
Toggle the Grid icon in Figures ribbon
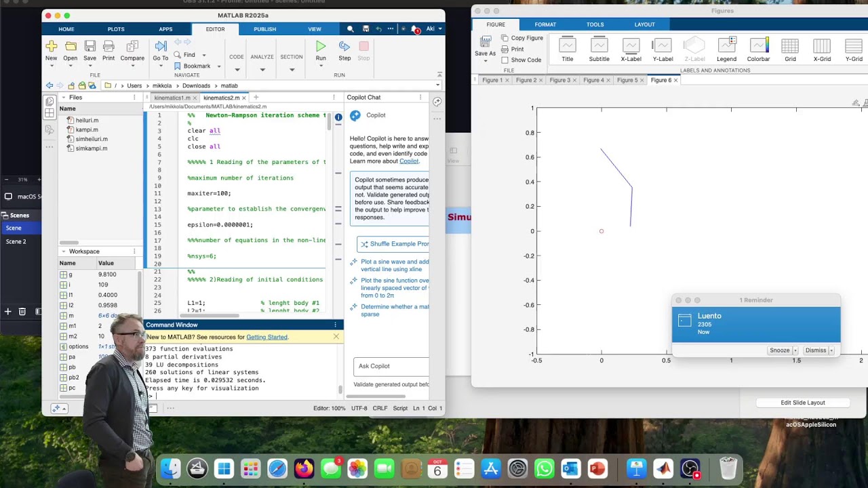790,45
